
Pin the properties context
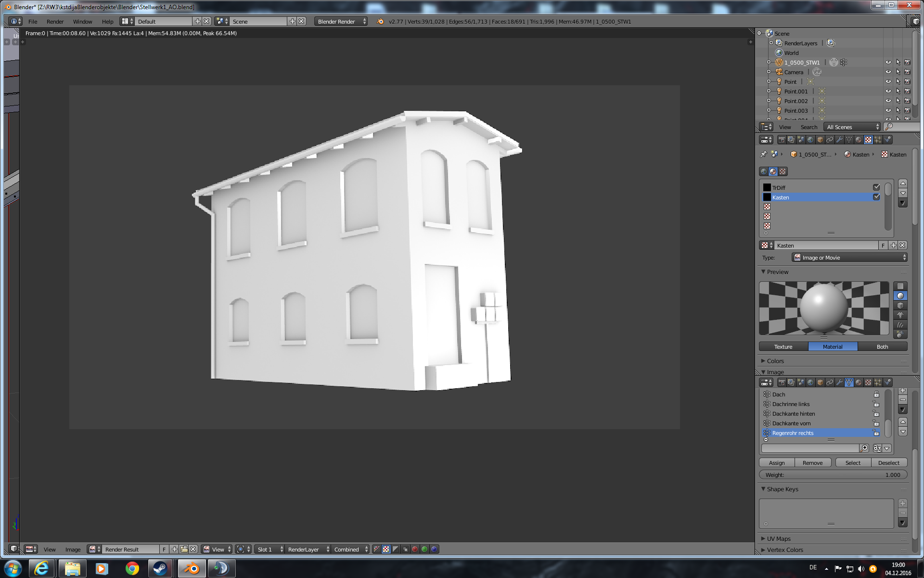pos(764,155)
